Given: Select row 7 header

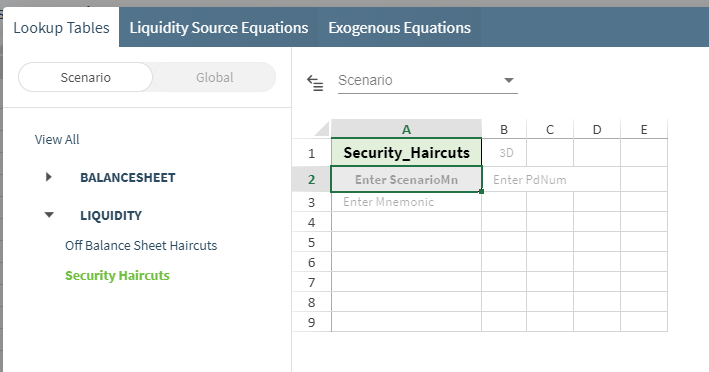Looking at the screenshot, I should tap(312, 282).
